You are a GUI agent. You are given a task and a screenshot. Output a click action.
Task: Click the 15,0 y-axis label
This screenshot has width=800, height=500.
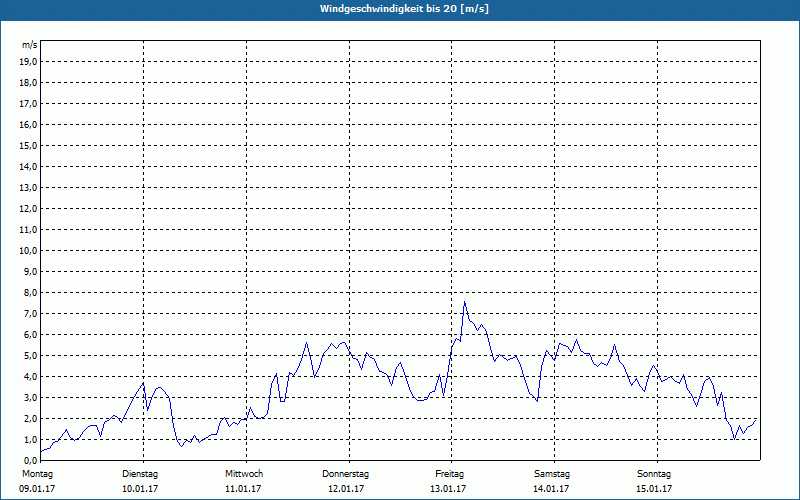(x=28, y=145)
